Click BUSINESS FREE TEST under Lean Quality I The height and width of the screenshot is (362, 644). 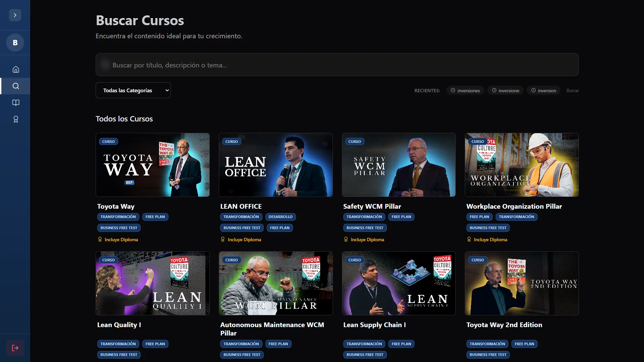[x=119, y=355]
